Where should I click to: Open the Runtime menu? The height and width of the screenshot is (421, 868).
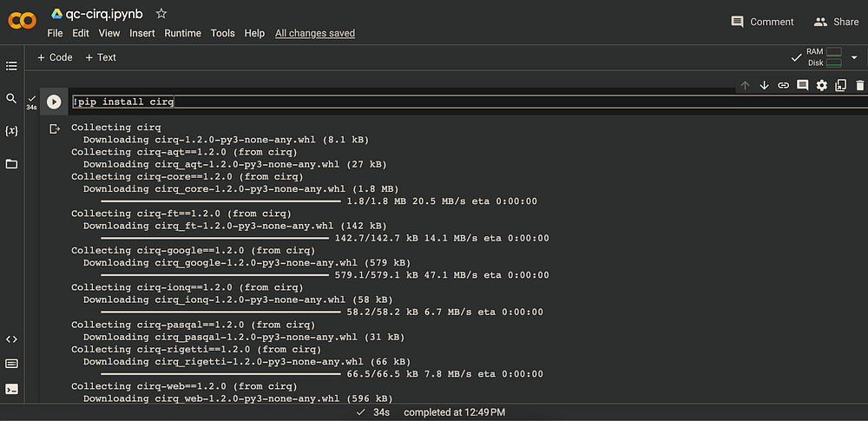point(182,33)
